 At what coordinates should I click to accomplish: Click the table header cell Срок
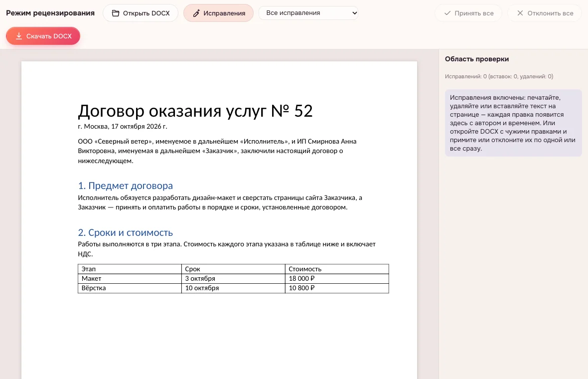pyautogui.click(x=233, y=269)
